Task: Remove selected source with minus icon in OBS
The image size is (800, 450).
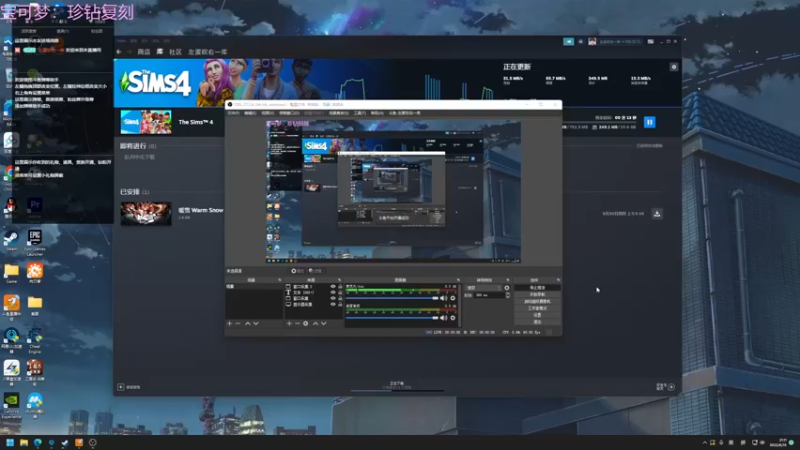Action: (x=297, y=323)
